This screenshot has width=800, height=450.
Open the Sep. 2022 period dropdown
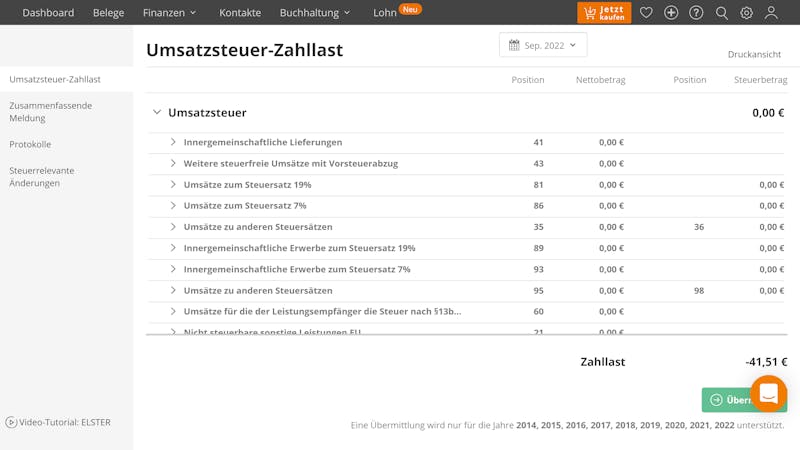(543, 45)
